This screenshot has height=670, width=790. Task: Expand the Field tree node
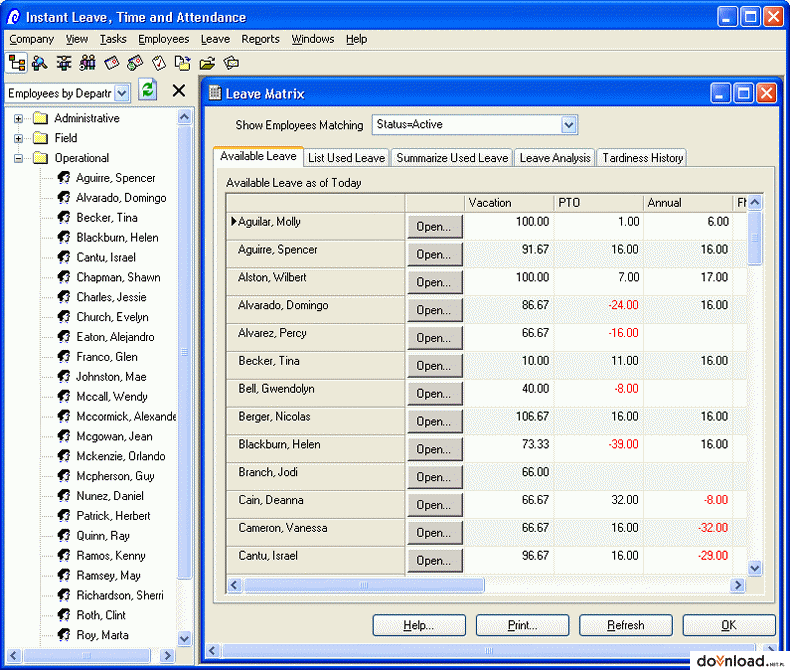pyautogui.click(x=19, y=139)
